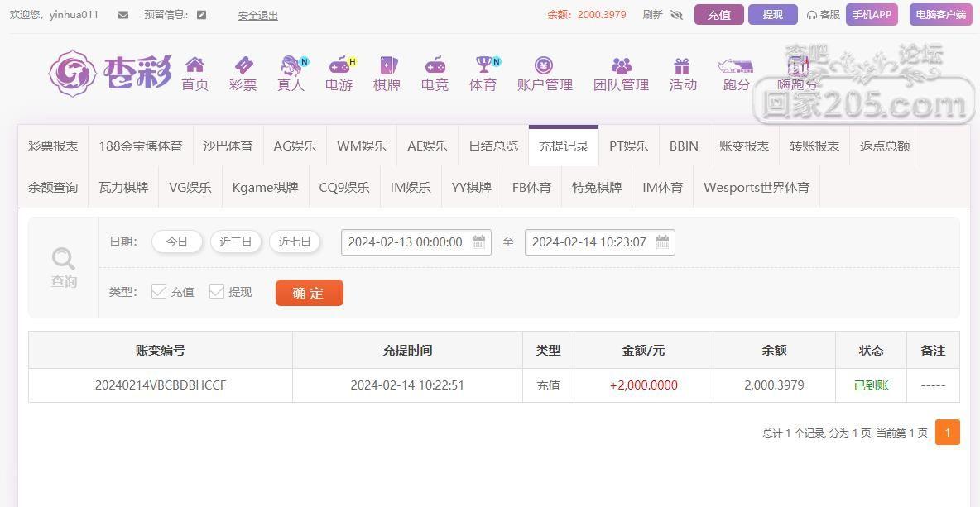Select the 近七日 date range option
Viewport: 980px width, 507px height.
[295, 242]
